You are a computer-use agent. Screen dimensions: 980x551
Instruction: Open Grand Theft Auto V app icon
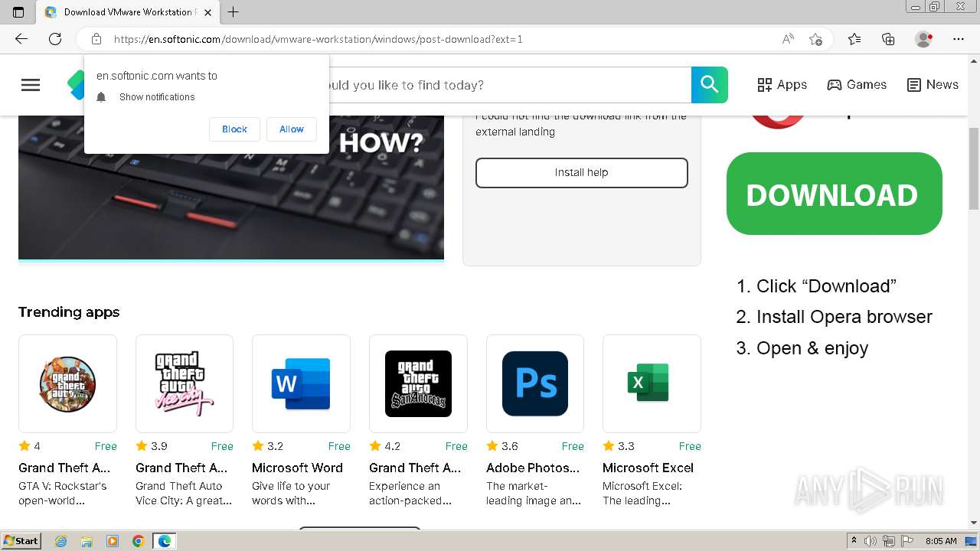(67, 383)
